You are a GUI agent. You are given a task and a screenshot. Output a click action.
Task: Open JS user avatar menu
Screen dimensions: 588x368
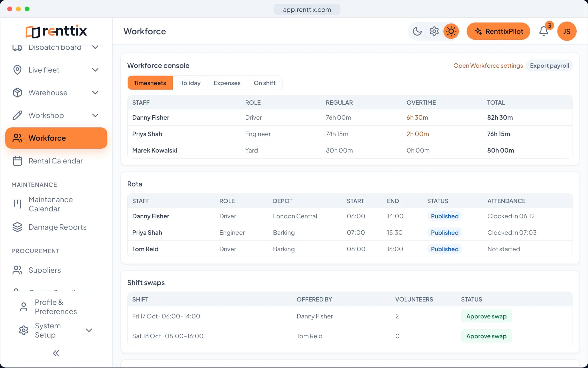pos(567,31)
